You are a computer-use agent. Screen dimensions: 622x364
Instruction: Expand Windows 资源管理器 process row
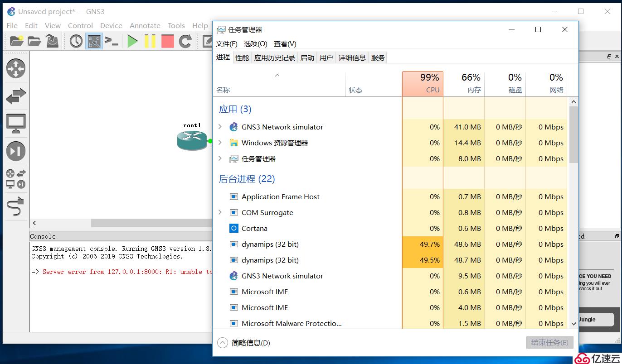220,143
